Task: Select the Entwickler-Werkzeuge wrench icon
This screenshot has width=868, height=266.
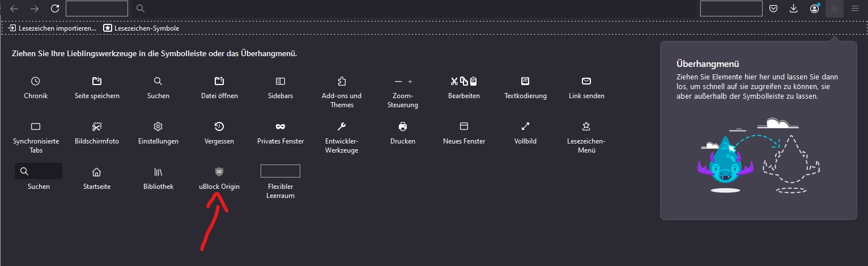Action: (x=342, y=126)
